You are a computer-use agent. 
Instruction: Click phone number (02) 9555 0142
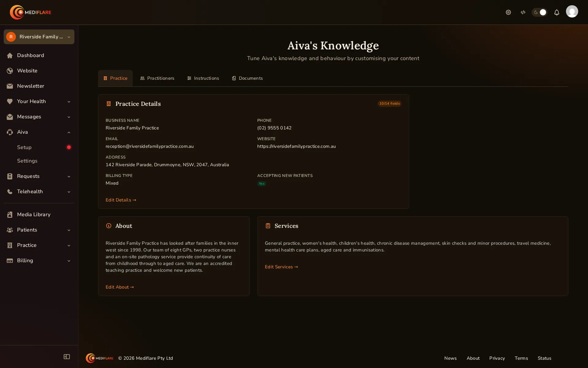pos(274,128)
